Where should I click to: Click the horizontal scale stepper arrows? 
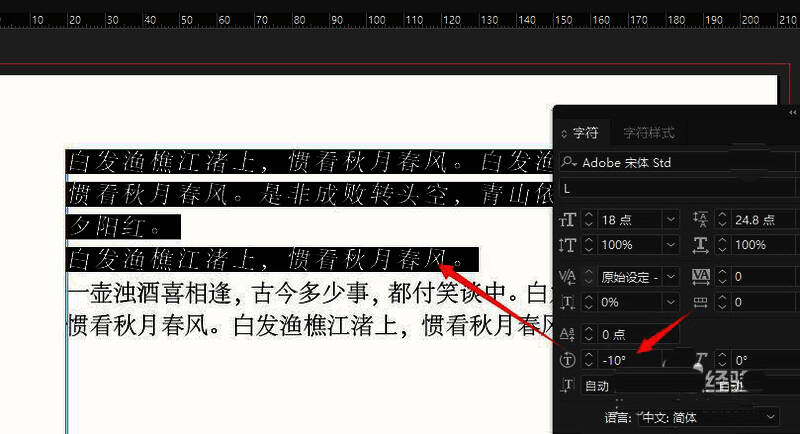(722, 245)
